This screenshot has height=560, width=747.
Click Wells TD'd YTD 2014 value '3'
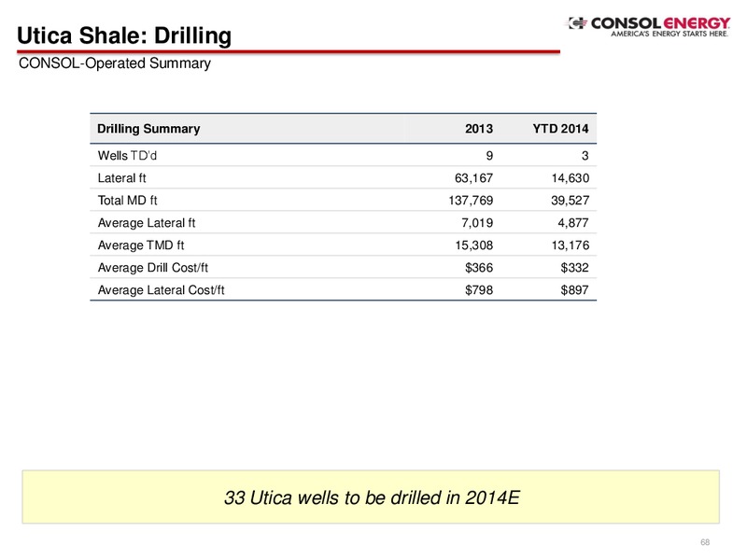click(585, 156)
